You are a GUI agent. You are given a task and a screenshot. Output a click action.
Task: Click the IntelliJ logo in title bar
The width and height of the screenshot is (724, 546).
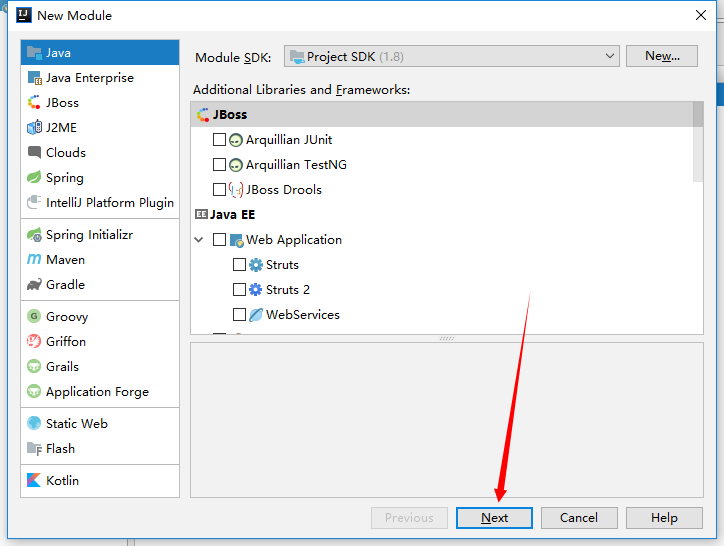24,15
